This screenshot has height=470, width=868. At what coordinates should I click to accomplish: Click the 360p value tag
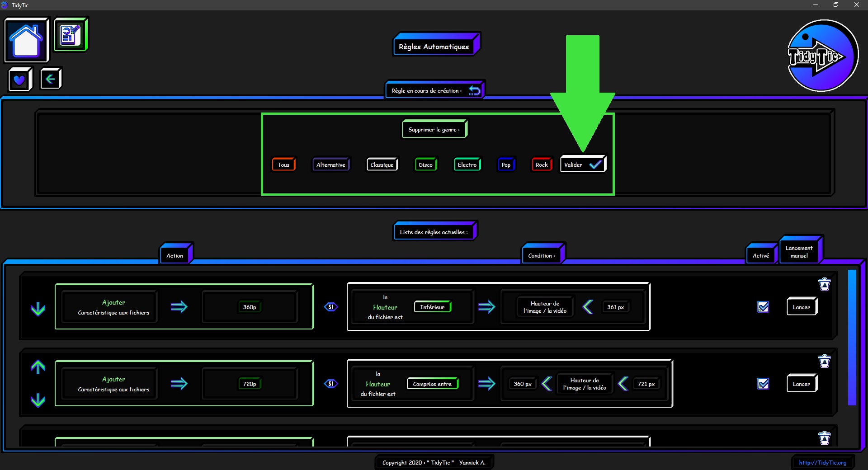coord(250,307)
